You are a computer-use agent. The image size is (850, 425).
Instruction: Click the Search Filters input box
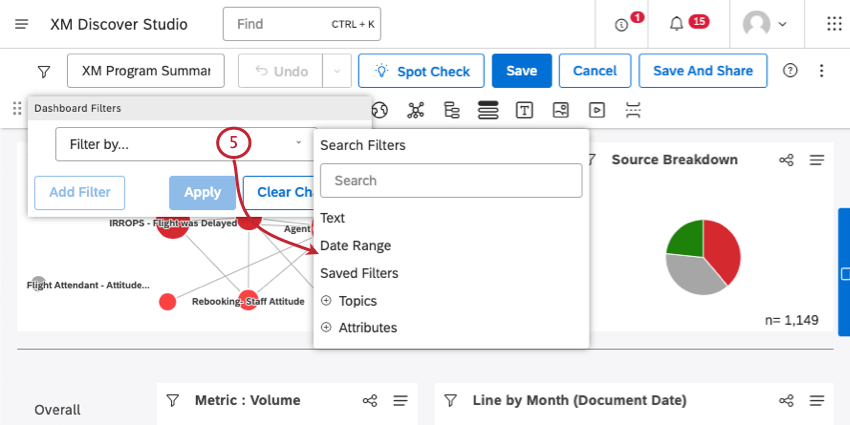(451, 181)
